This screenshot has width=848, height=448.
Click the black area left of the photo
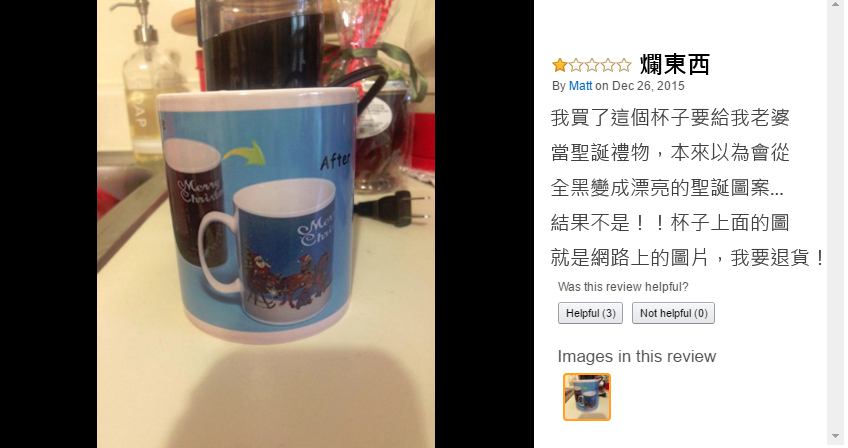[49, 224]
